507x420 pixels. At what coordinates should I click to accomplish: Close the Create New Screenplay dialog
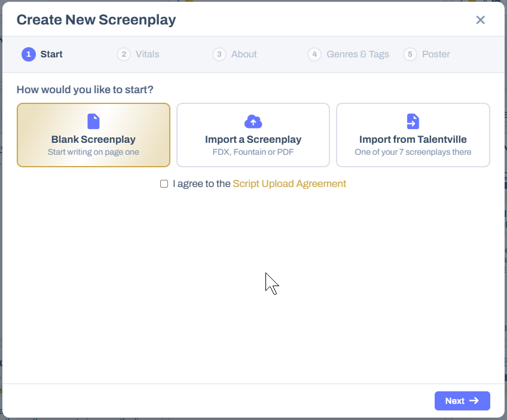(x=481, y=20)
